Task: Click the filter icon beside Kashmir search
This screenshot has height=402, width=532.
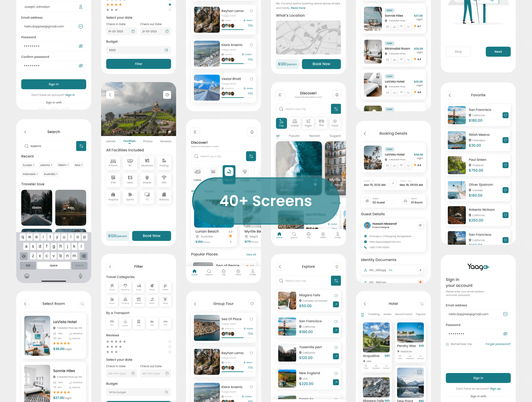Action: click(x=81, y=146)
